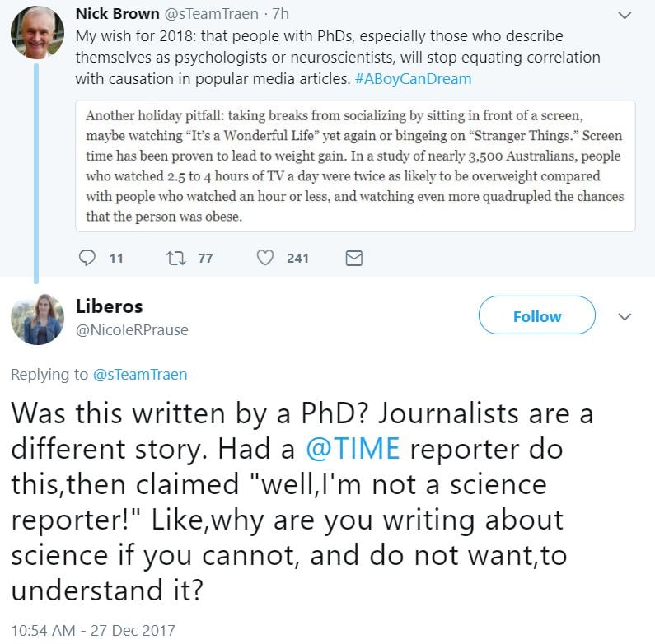
Task: Click the Liberos display name
Action: pyautogui.click(x=109, y=306)
